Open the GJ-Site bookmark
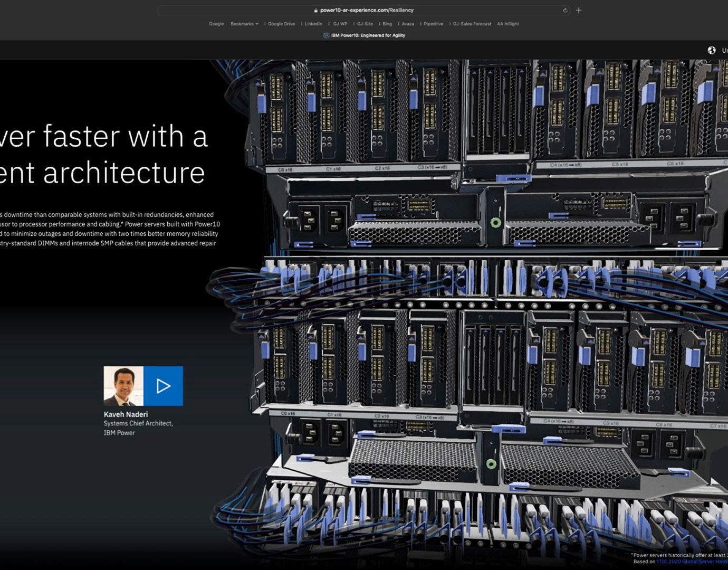This screenshot has height=570, width=728. click(x=365, y=24)
